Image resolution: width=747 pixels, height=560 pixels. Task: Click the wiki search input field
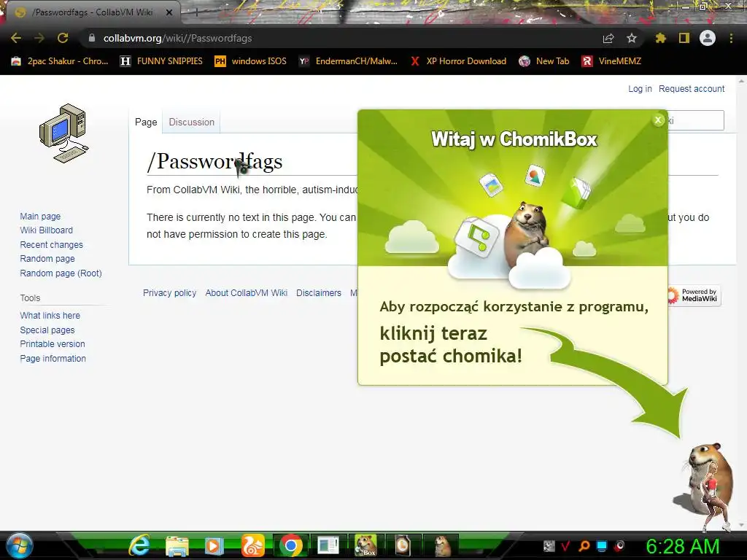(696, 120)
